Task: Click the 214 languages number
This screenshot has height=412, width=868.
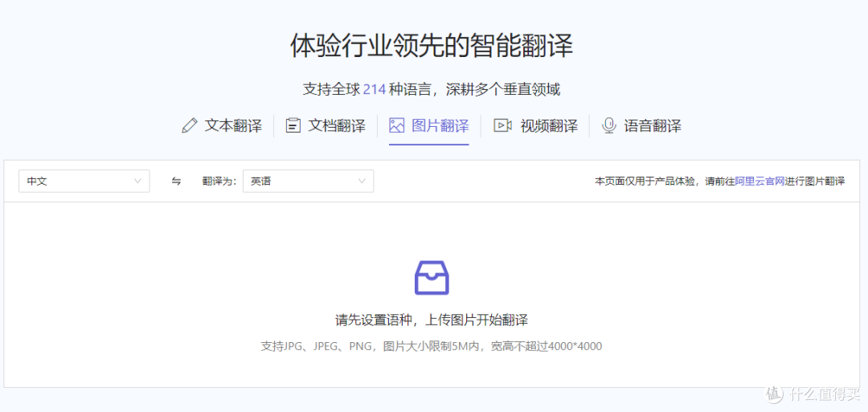Action: (x=375, y=89)
